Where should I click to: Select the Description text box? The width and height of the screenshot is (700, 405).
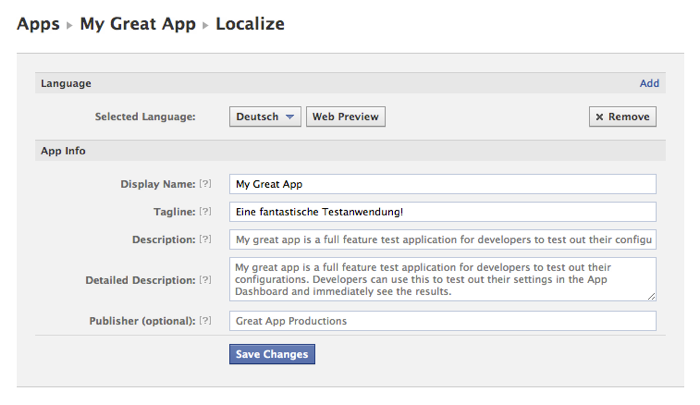click(442, 240)
